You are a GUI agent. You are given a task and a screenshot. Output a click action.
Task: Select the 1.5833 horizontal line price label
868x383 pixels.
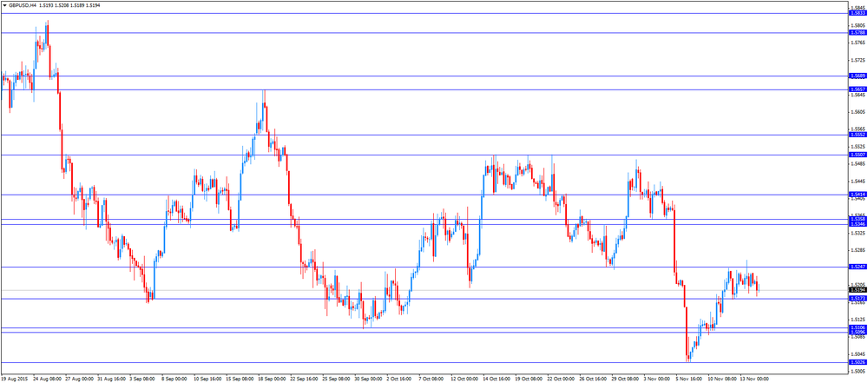857,13
